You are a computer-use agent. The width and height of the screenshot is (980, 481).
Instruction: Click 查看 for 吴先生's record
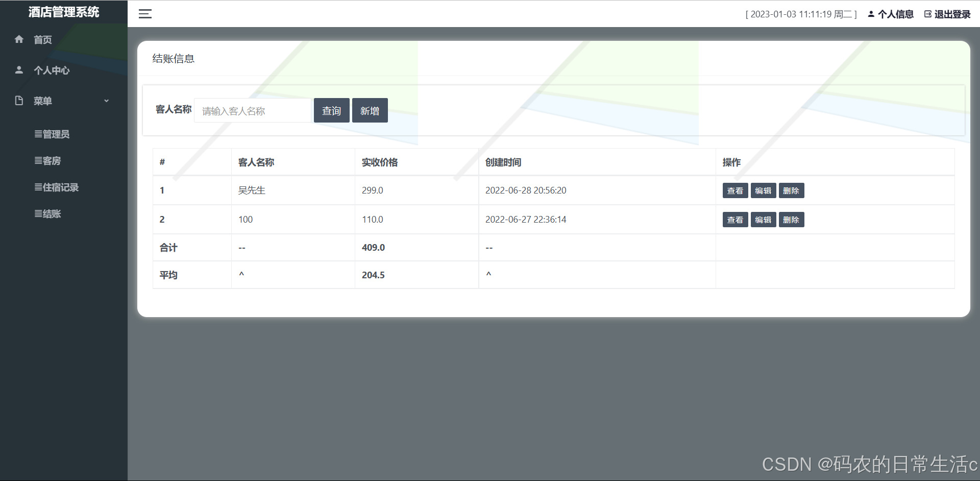coord(735,190)
